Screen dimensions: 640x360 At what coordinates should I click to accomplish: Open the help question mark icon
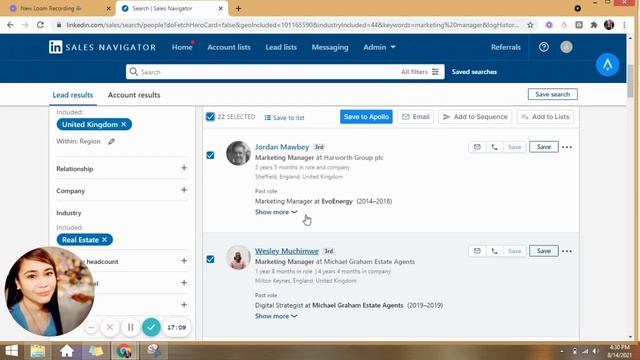(x=544, y=47)
